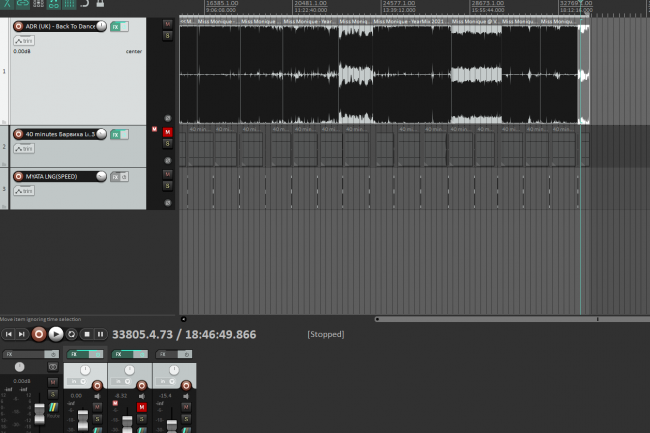
Task: Solo the master track in mixer
Action: click(x=53, y=394)
